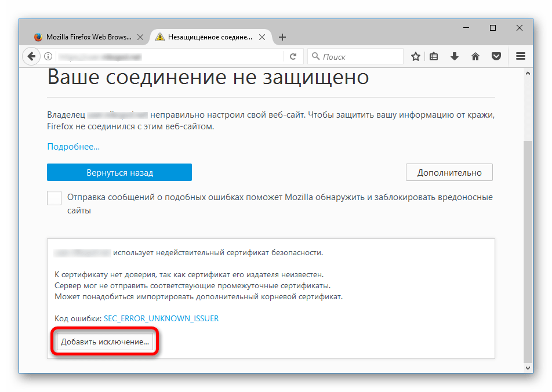This screenshot has height=392, width=552.
Task: Select the Незащищённое соединение tab
Action: pos(210,37)
